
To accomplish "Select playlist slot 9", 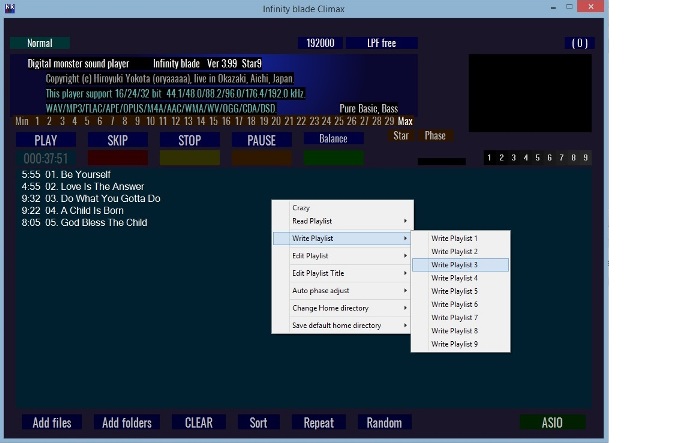I will [x=585, y=158].
